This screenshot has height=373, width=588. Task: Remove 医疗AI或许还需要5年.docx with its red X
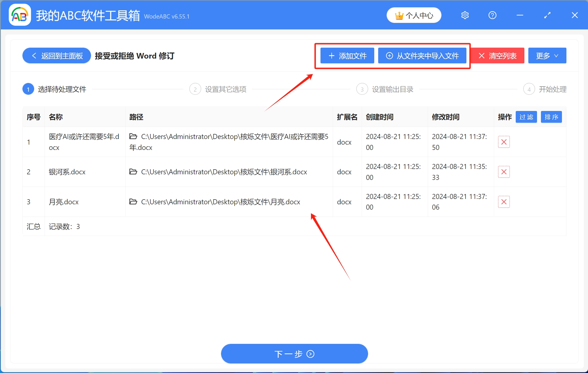[x=504, y=142]
